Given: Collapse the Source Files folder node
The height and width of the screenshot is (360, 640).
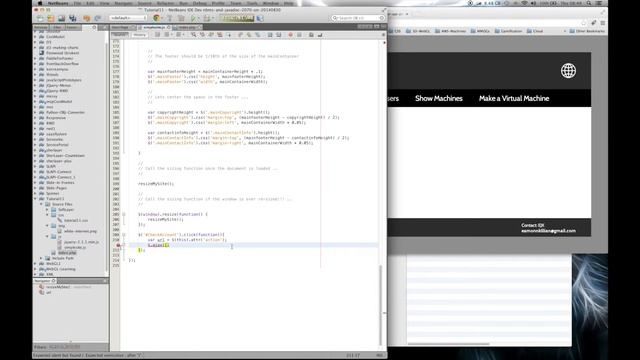Looking at the screenshot, I should (x=42, y=204).
